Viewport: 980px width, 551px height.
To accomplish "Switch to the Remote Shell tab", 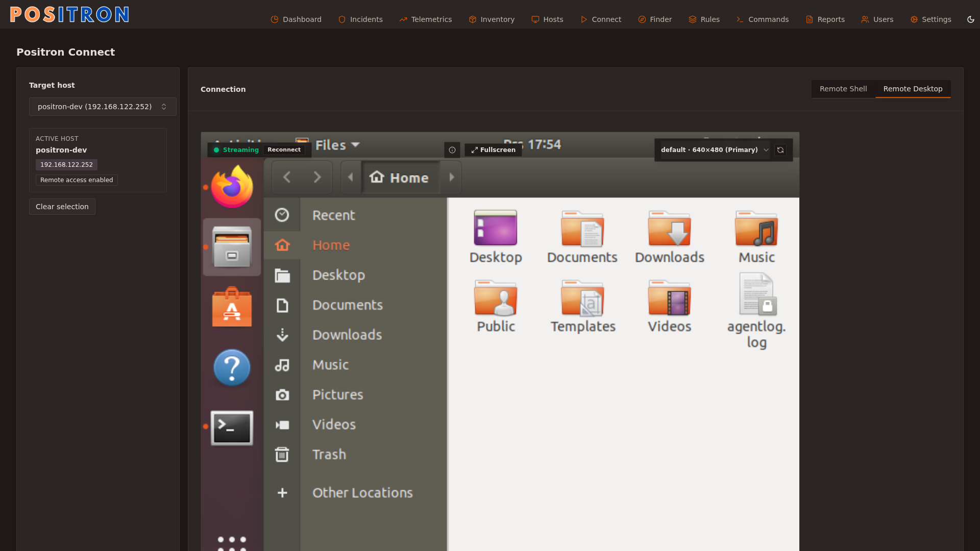I will [843, 89].
